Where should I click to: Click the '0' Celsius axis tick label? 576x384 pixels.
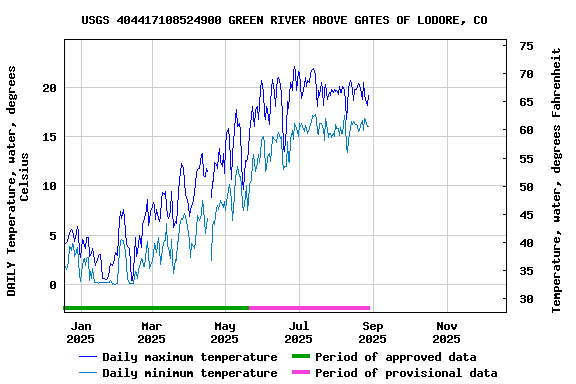pos(53,285)
